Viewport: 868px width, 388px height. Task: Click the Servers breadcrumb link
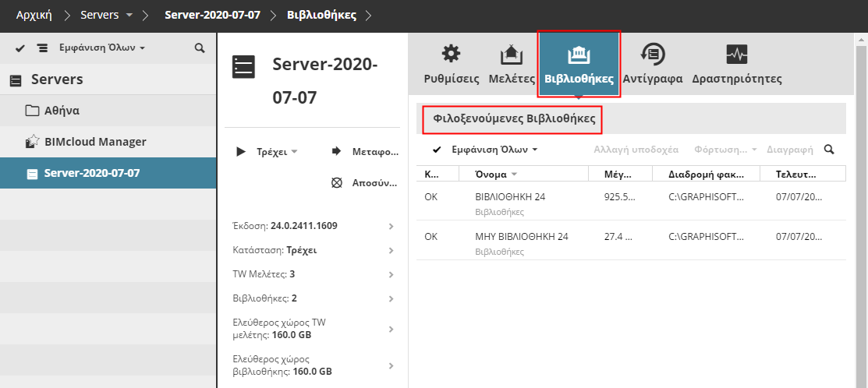pos(100,15)
